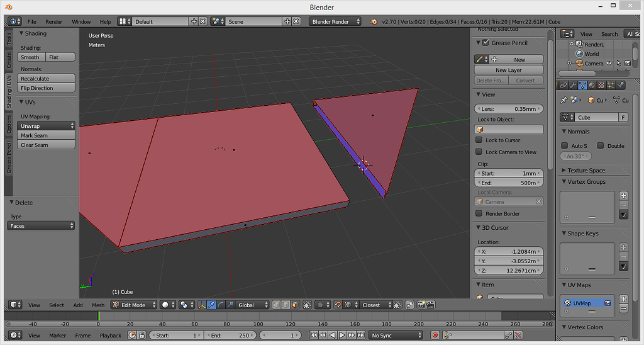Select the Object Data mesh triangle tab

point(582,85)
